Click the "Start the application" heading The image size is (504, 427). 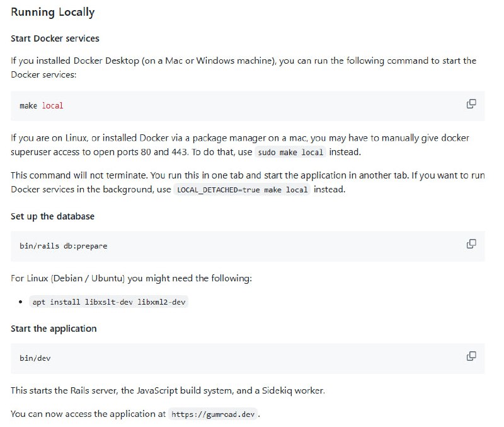(54, 329)
